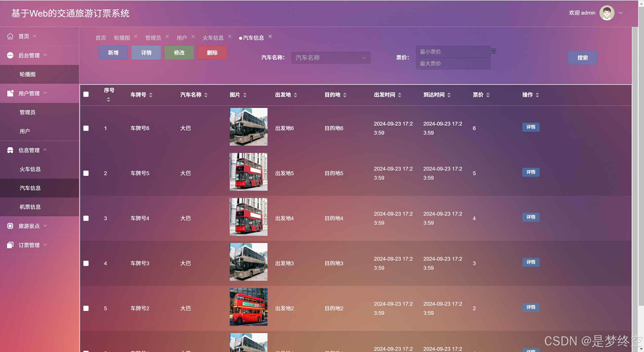Viewport: 644px width, 352px height.
Task: Sort by 操作 column arrows
Action: 537,95
